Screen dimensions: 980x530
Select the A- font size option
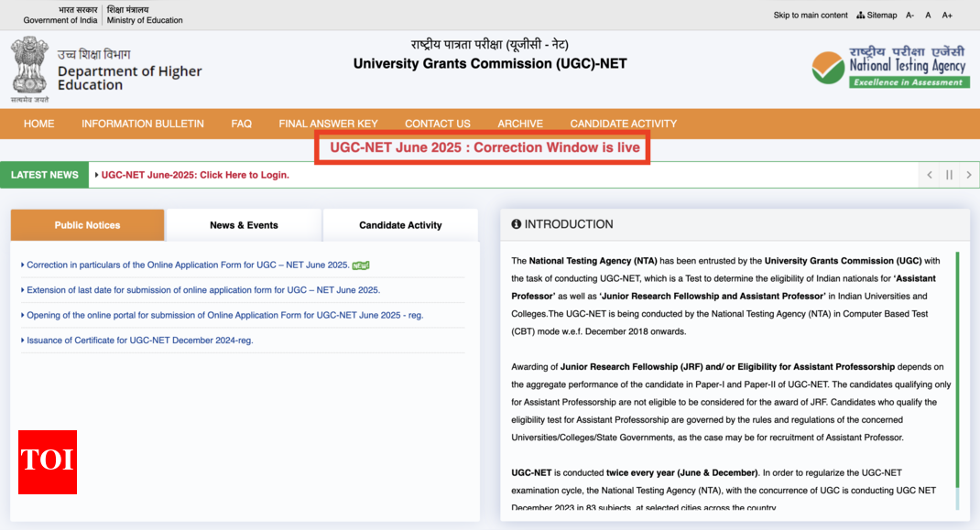(909, 15)
